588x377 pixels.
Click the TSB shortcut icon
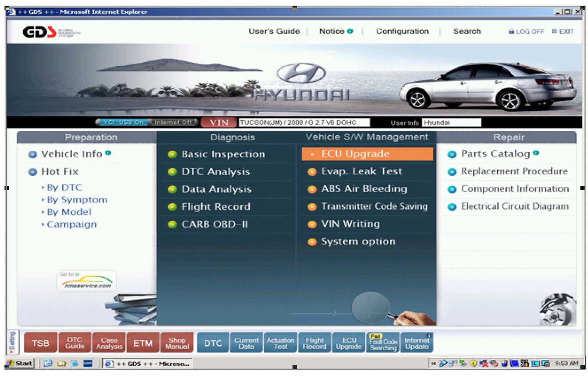41,343
